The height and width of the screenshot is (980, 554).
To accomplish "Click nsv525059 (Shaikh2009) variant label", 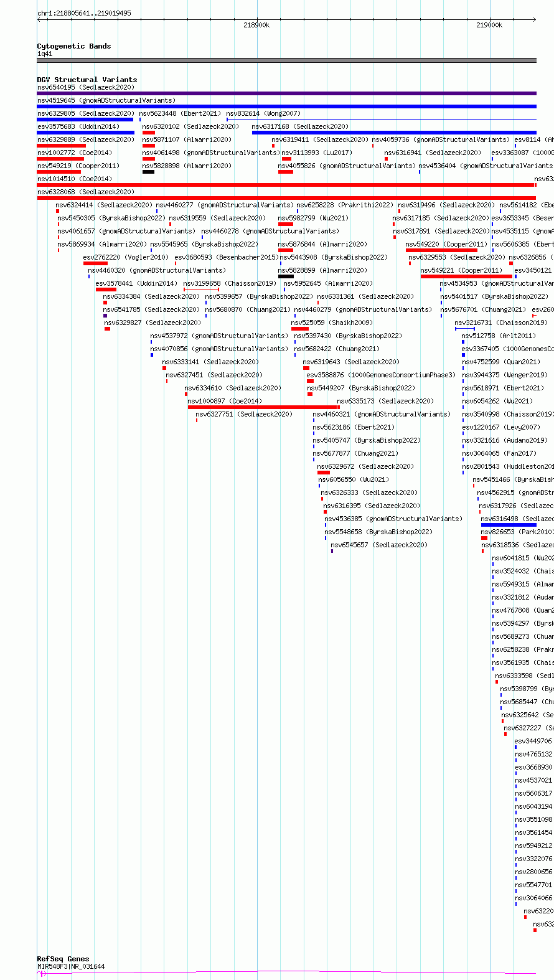I will [332, 323].
